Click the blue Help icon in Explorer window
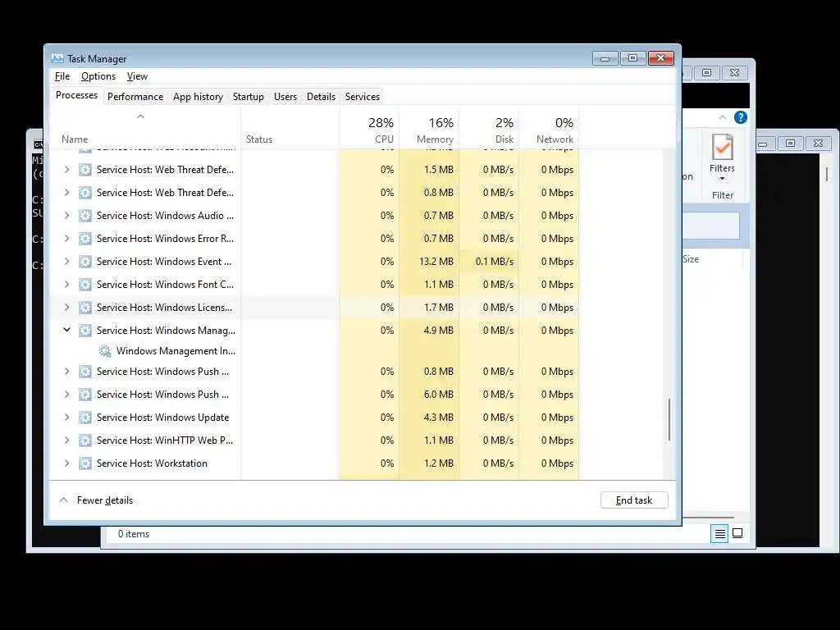Screen dimensions: 840x630 pos(741,117)
